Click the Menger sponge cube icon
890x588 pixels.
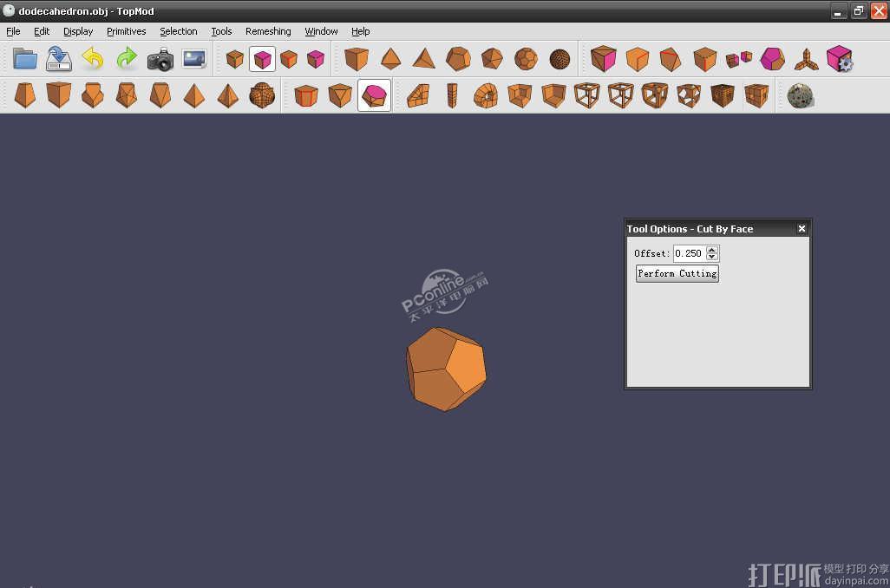point(756,95)
